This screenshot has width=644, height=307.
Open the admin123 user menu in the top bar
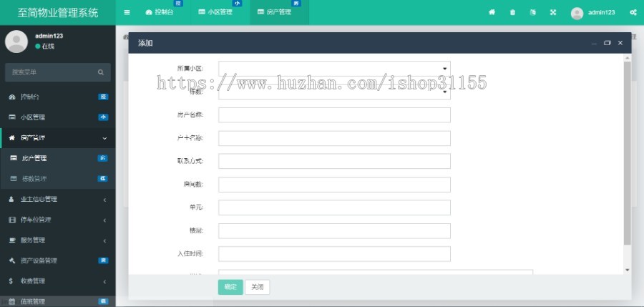(593, 13)
